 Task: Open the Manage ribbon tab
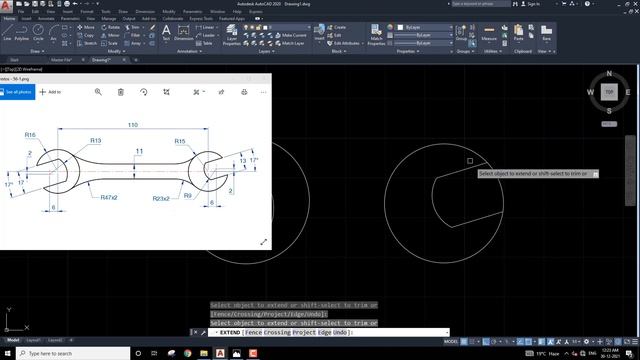(x=109, y=18)
